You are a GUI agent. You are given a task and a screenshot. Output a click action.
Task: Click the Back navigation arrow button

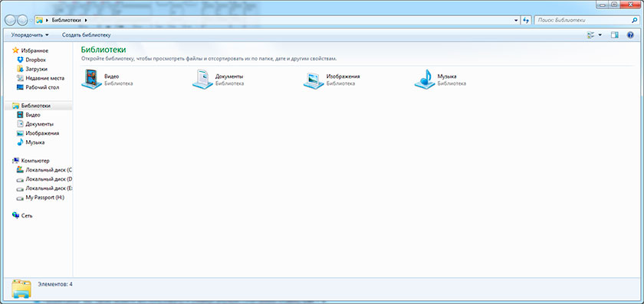10,20
